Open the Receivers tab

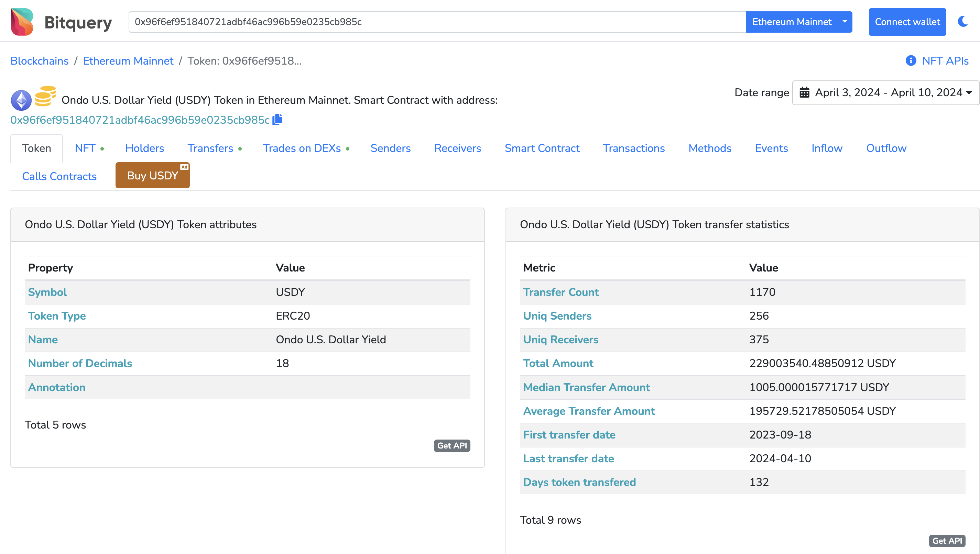click(x=457, y=148)
